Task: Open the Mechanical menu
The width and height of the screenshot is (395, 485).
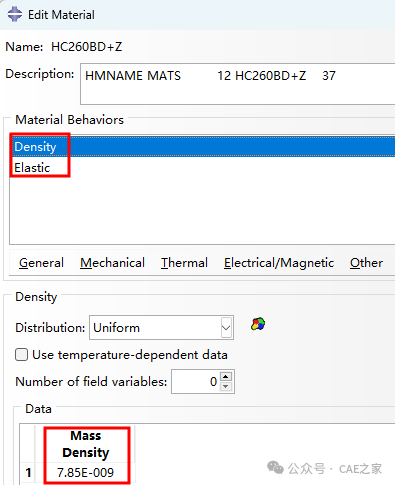Action: [112, 263]
